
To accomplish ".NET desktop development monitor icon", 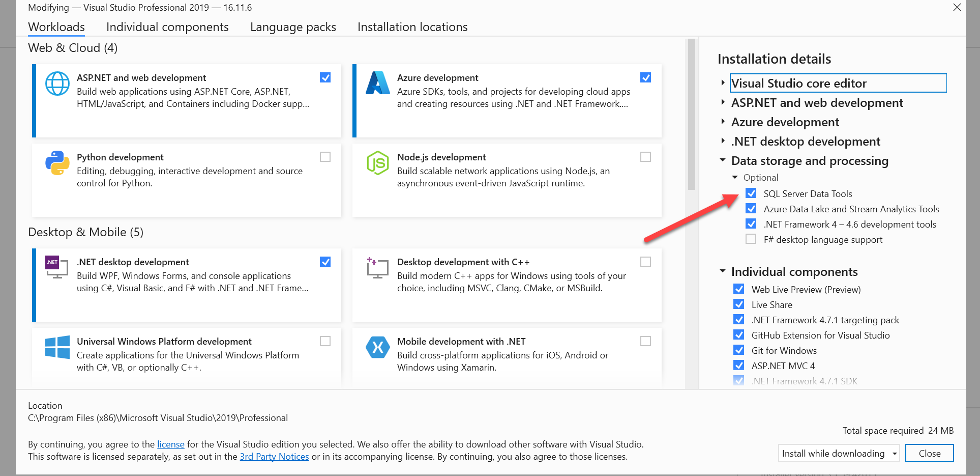I will pos(57,267).
